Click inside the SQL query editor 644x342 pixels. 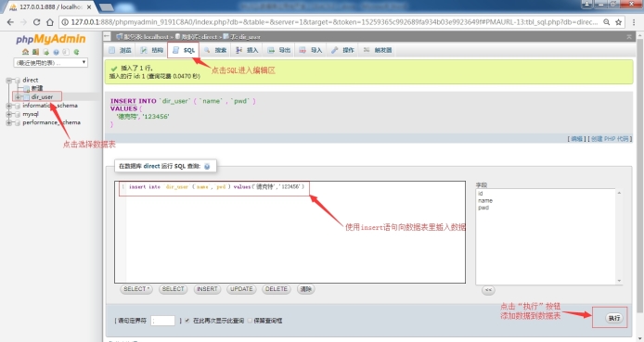tap(290, 232)
